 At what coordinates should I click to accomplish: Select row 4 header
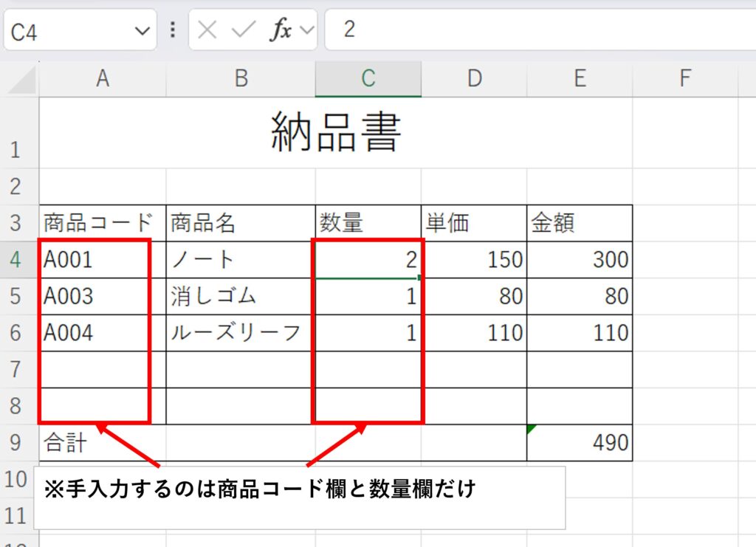19,260
